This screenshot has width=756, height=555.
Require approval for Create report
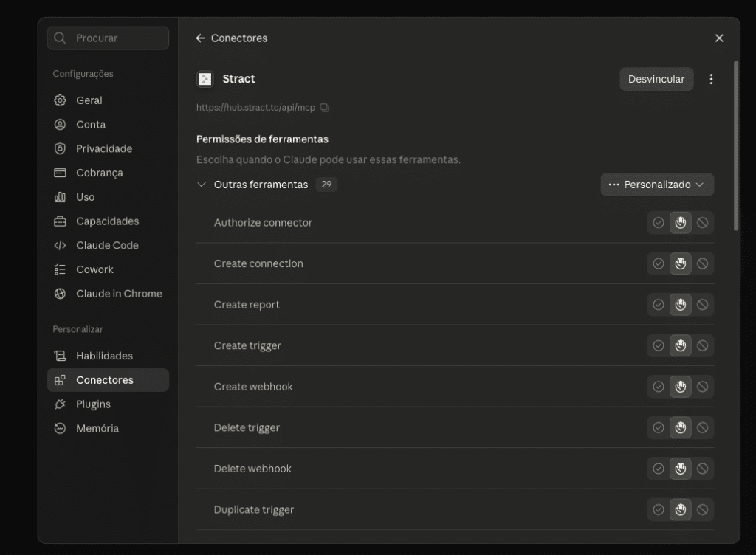point(680,305)
